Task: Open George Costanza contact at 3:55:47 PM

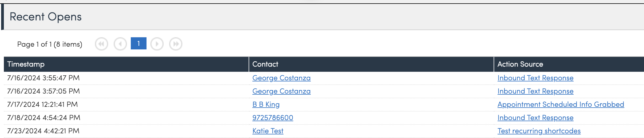Action: [x=281, y=78]
